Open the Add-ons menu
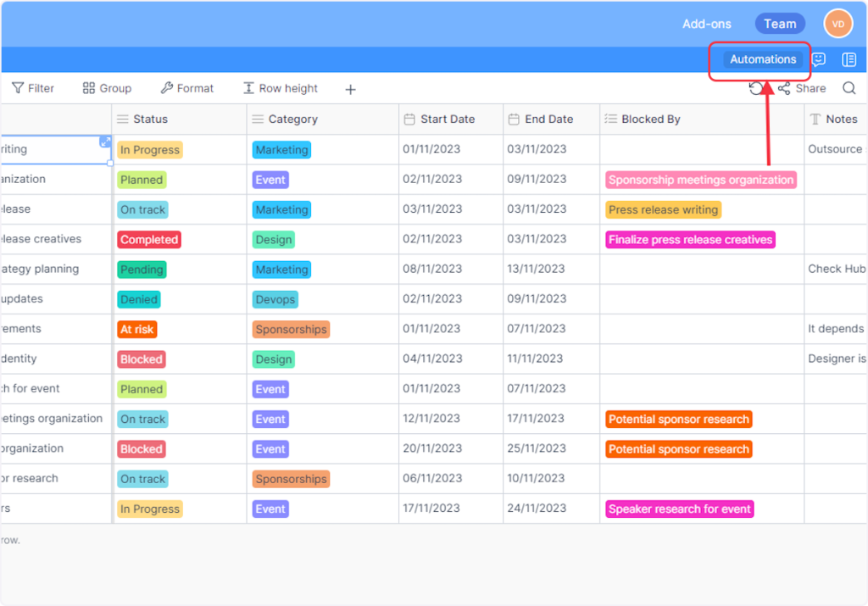The image size is (868, 606). point(706,24)
